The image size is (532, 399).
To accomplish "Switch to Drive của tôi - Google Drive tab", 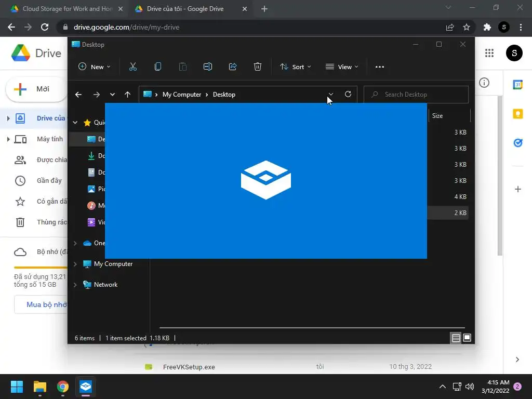I will pyautogui.click(x=191, y=9).
